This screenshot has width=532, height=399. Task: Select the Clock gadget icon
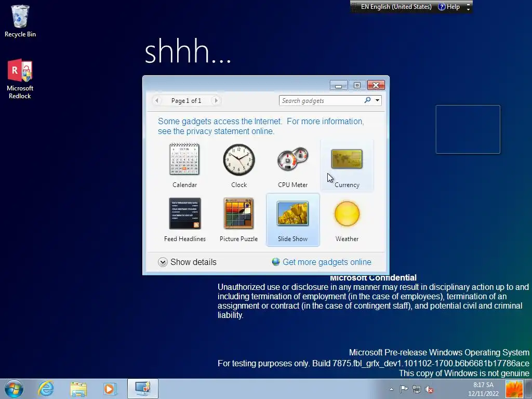click(x=239, y=159)
